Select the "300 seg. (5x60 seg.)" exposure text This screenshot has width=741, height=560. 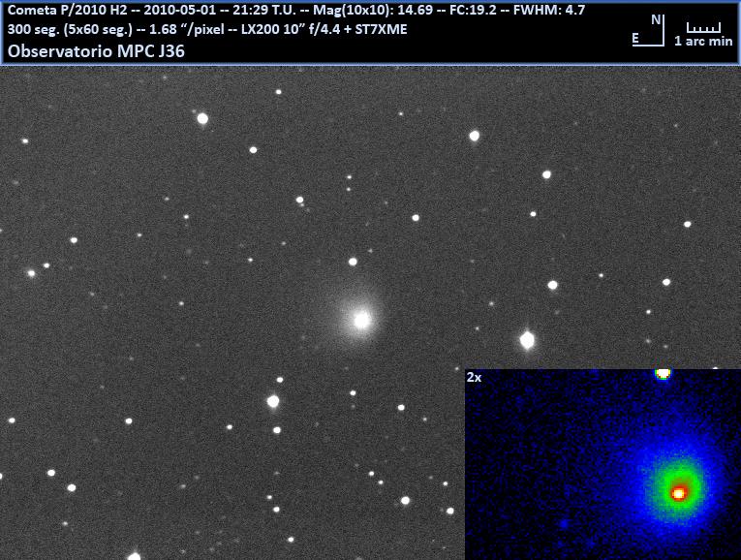pos(70,29)
